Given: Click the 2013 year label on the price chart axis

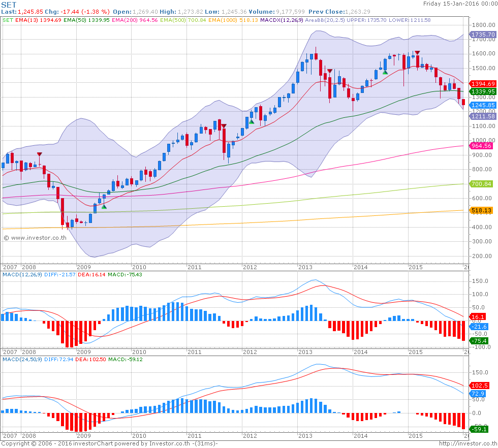Looking at the screenshot, I should pos(305,267).
